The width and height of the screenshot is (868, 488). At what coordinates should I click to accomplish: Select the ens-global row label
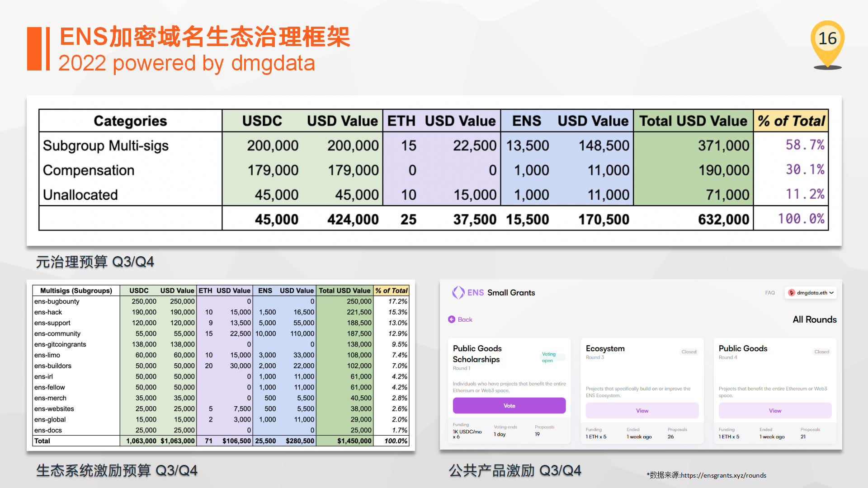point(50,420)
